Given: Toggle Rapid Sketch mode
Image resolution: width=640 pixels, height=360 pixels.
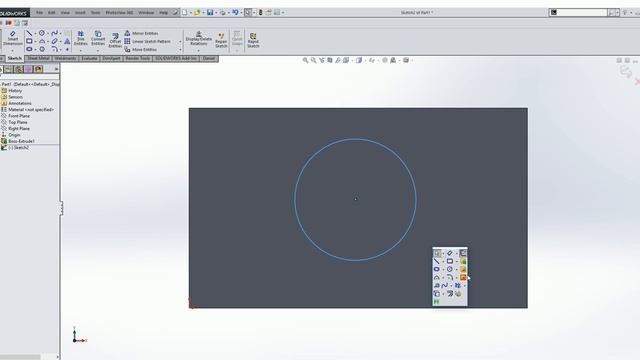Looking at the screenshot, I should click(253, 40).
